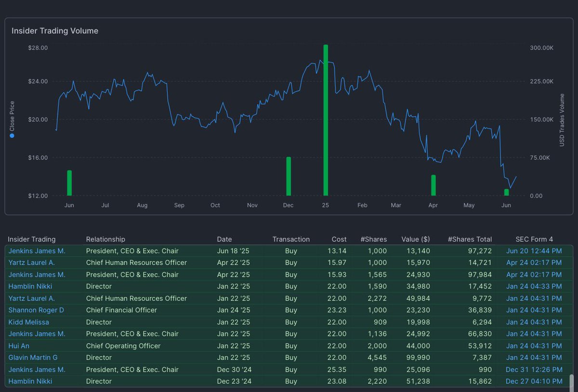Click the #Shares column header
Screen dimensions: 578x392
pos(373,239)
